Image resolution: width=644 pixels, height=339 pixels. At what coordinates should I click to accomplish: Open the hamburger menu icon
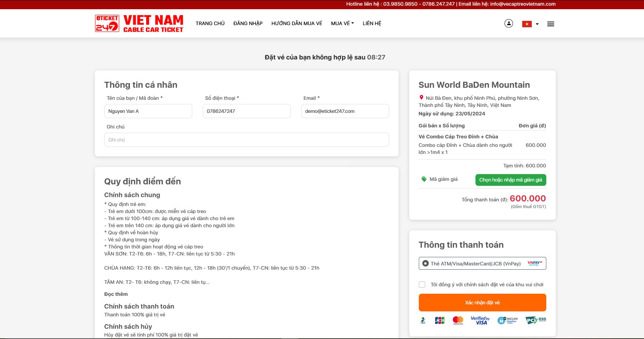[550, 24]
